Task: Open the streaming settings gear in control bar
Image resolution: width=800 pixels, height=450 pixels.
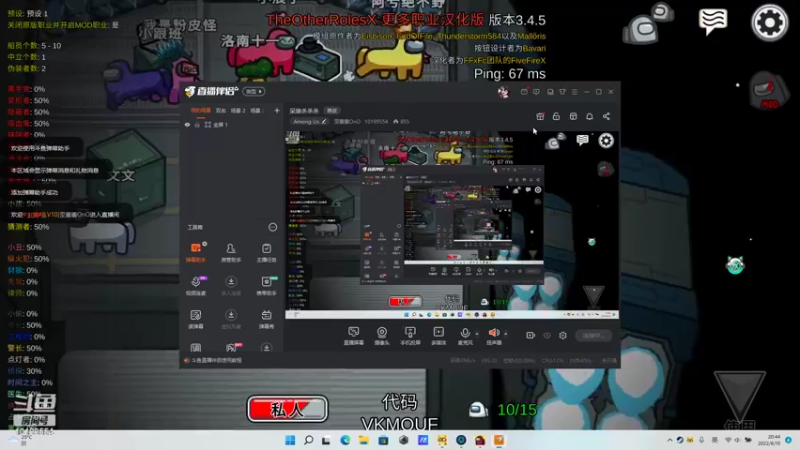Action: click(x=563, y=335)
